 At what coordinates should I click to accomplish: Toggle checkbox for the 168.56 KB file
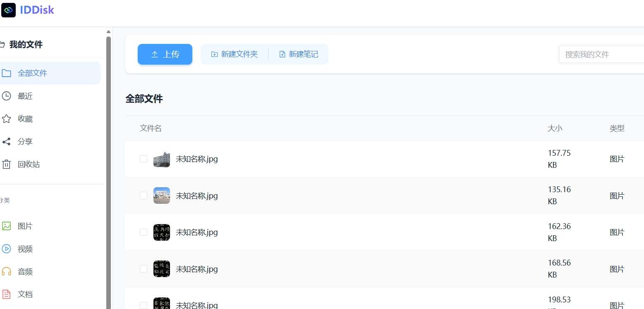(144, 269)
